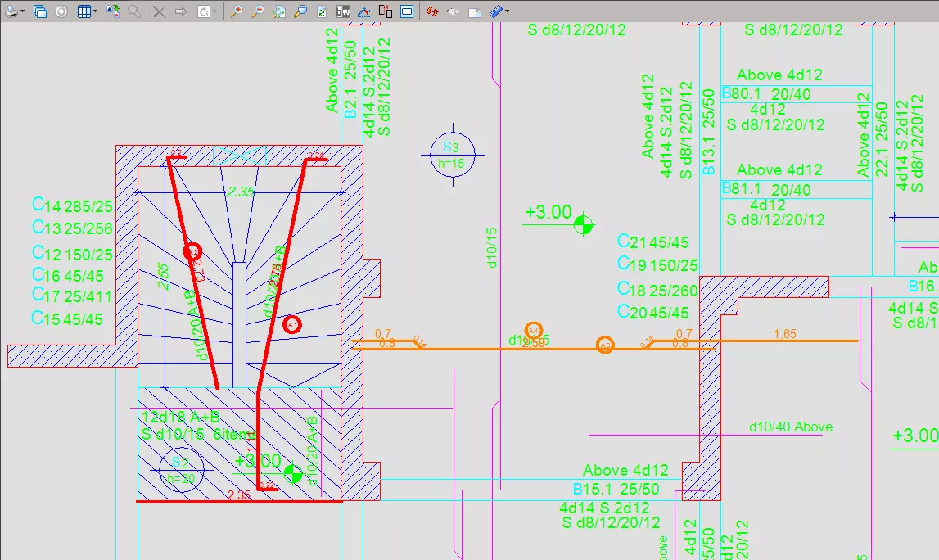Open the printer dropdown arrow
Viewport: 939px width, 560px height.
[x=23, y=11]
